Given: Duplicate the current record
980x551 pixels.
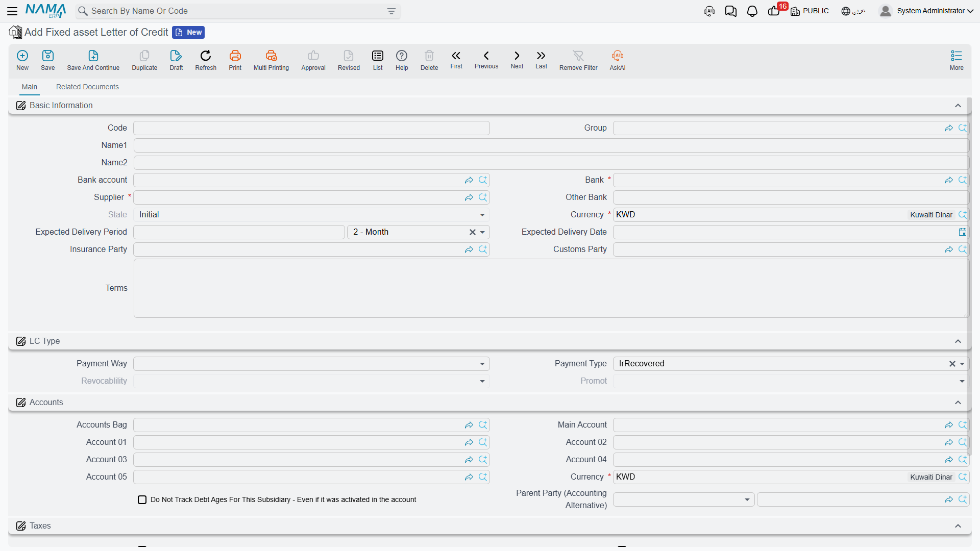Looking at the screenshot, I should [144, 60].
